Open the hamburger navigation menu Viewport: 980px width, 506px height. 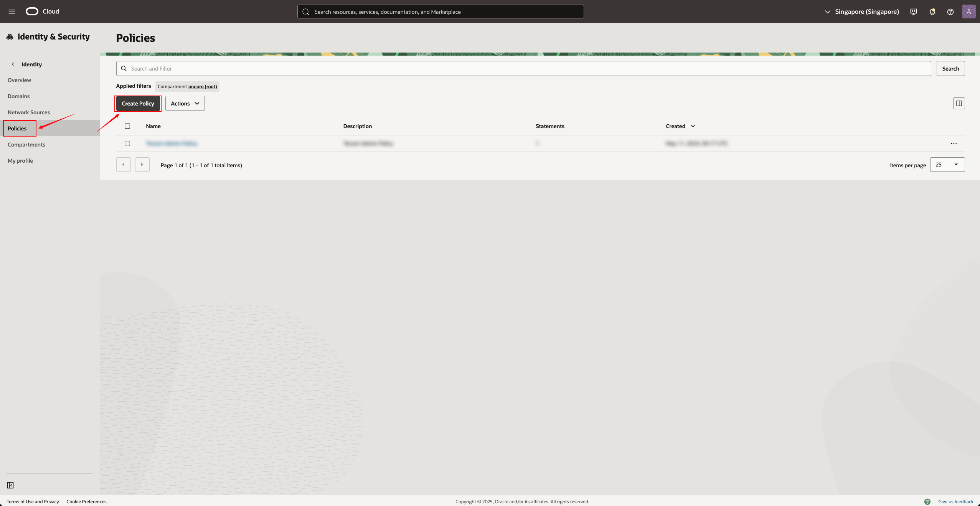tap(12, 12)
